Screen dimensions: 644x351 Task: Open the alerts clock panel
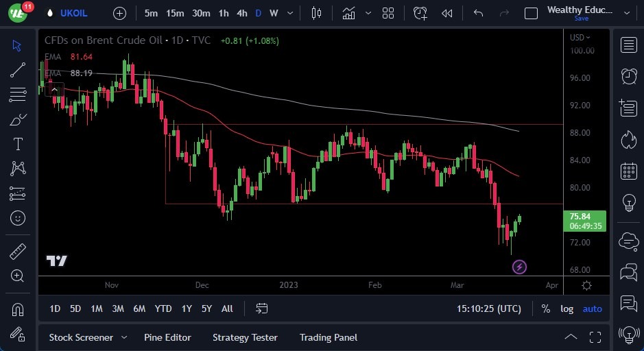tap(628, 75)
